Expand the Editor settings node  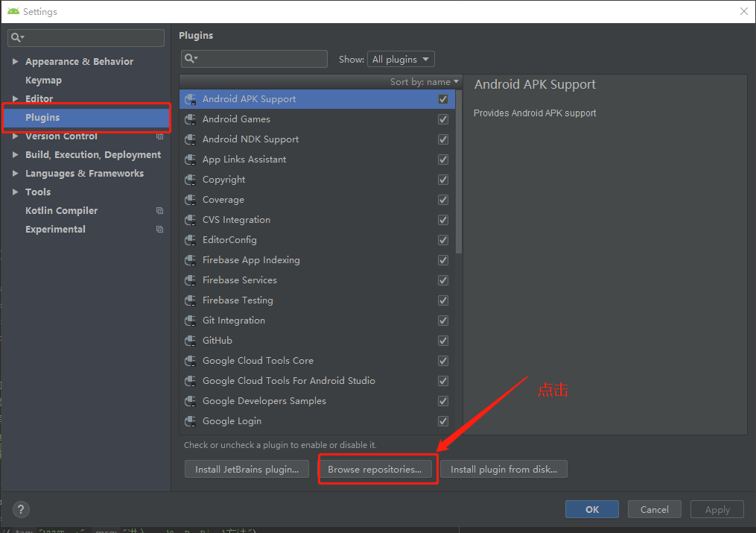click(x=15, y=98)
